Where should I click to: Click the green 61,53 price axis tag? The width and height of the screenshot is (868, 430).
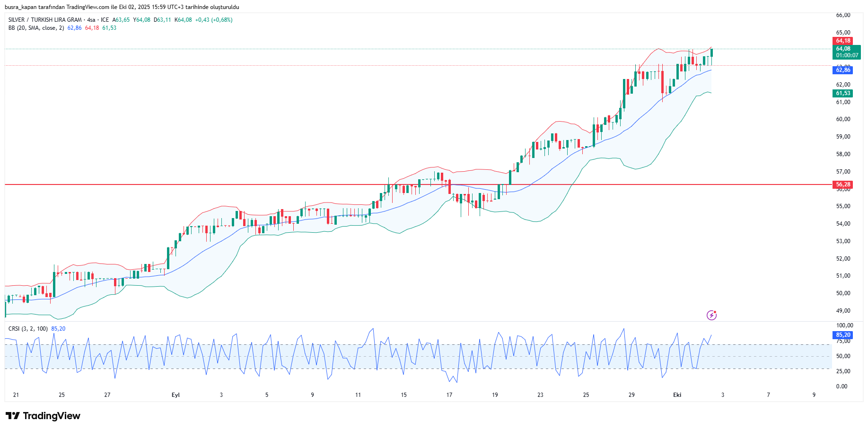842,93
